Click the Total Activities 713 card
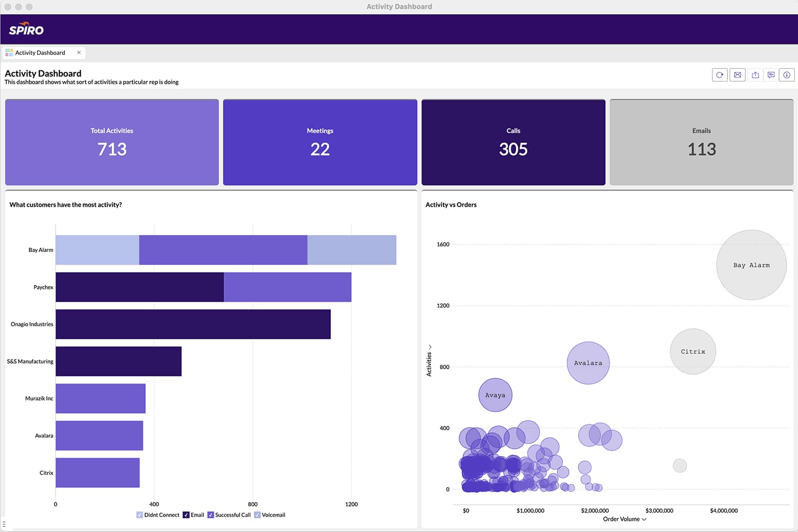 click(x=112, y=142)
